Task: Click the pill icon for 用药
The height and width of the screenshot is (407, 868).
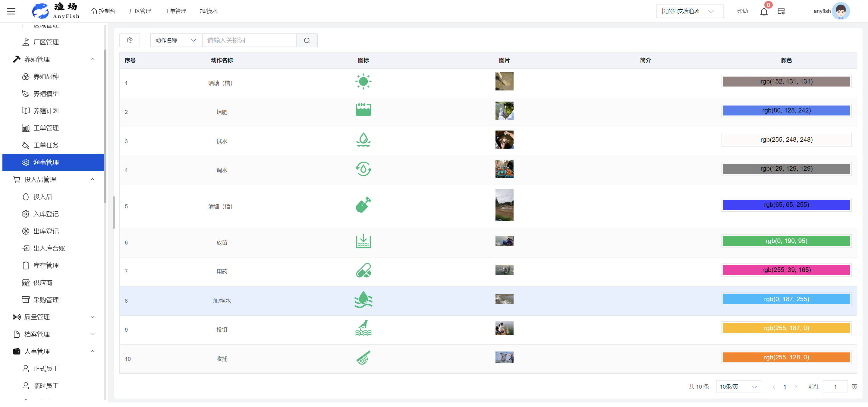Action: [x=363, y=270]
